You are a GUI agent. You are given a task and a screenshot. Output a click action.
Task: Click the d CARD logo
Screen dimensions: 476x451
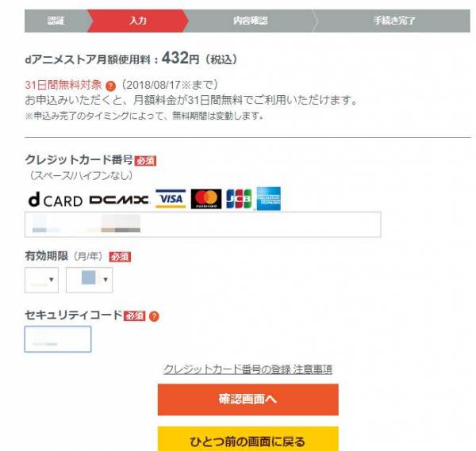[56, 201]
